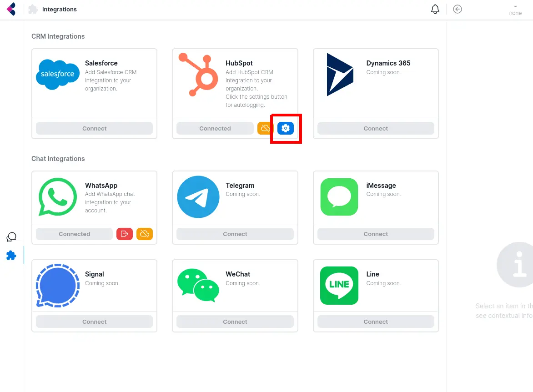The height and width of the screenshot is (392, 533).
Task: Click the Salesforce cloud logo
Action: [x=58, y=74]
